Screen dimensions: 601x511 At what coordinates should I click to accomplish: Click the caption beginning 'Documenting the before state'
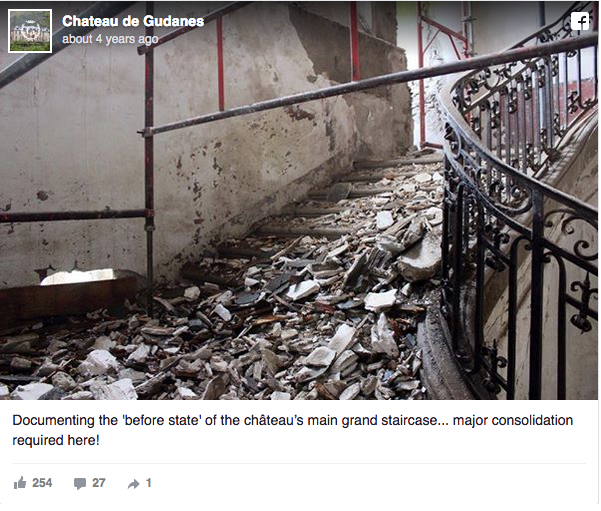pyautogui.click(x=292, y=430)
